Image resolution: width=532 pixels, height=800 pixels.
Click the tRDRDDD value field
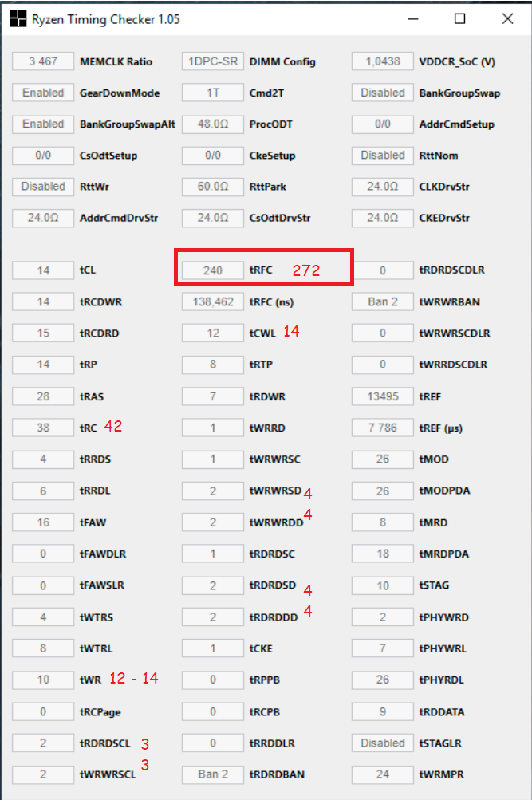click(213, 617)
